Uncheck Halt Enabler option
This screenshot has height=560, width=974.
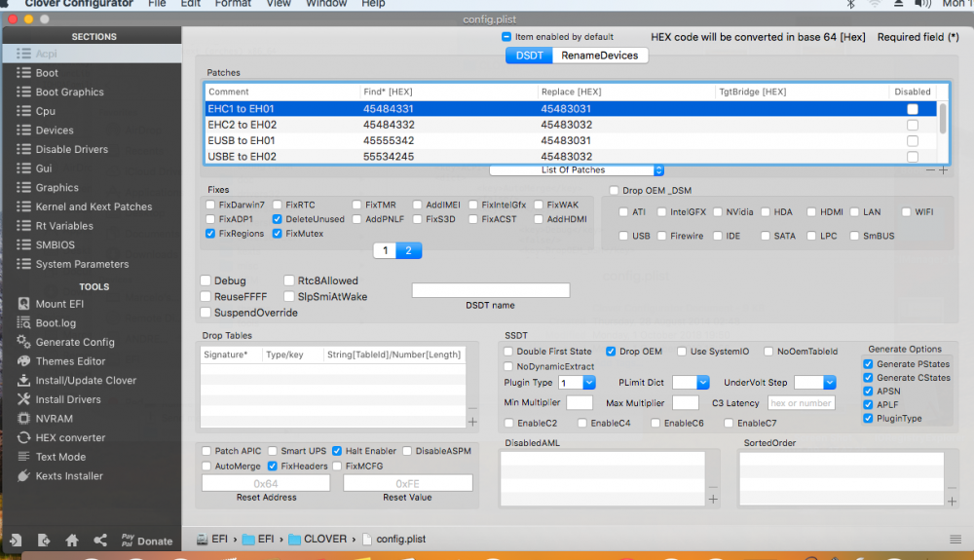point(337,451)
